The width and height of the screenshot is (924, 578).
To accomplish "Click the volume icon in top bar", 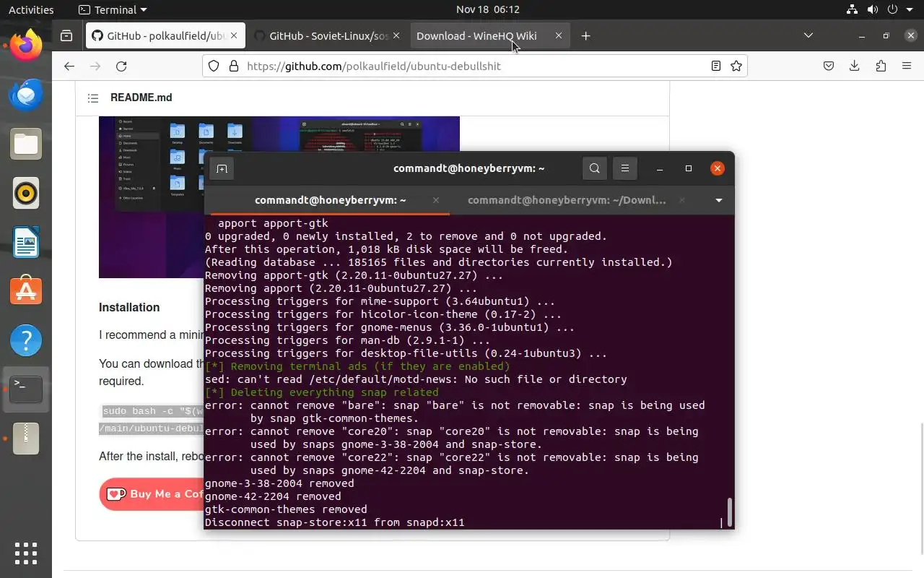I will coord(872,9).
